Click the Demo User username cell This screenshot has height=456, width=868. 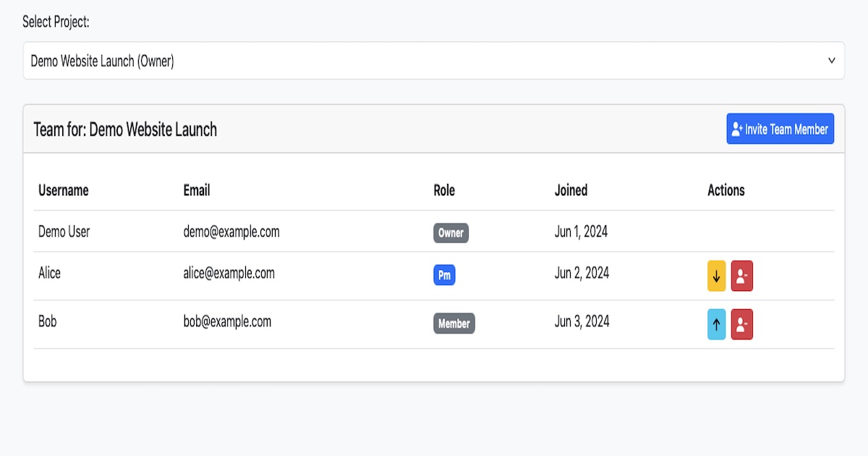point(64,232)
